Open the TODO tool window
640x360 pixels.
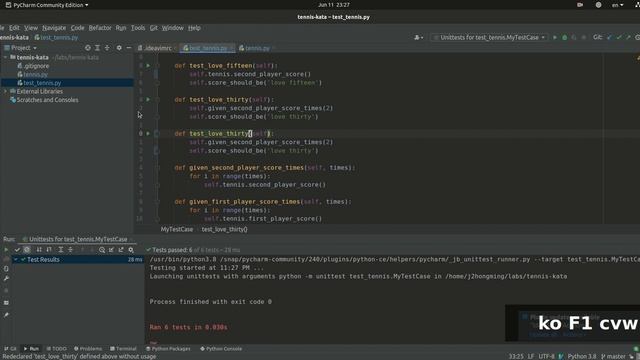click(x=56, y=349)
